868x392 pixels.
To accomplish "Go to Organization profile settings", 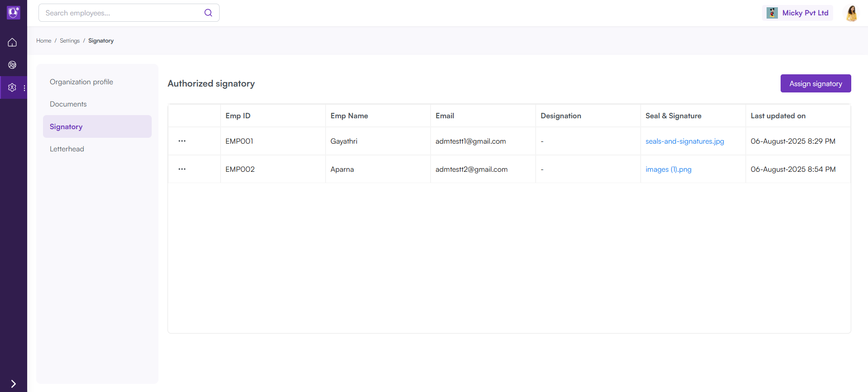I will (x=82, y=82).
